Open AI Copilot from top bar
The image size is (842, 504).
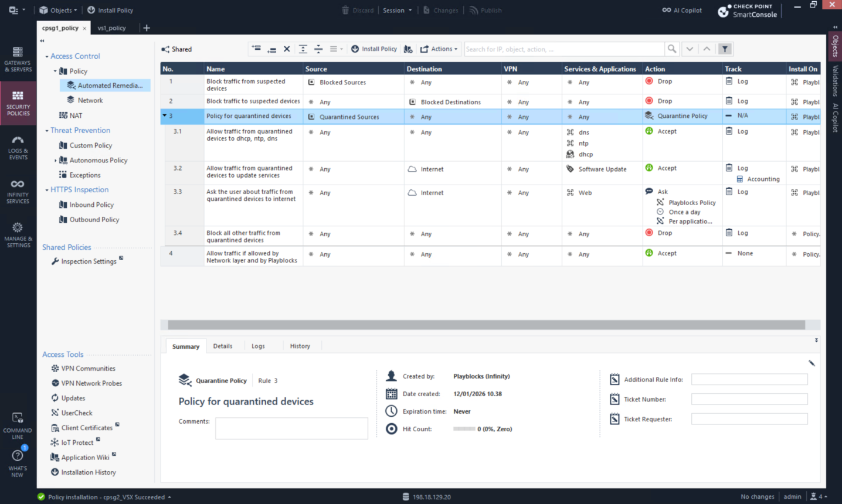pyautogui.click(x=682, y=11)
